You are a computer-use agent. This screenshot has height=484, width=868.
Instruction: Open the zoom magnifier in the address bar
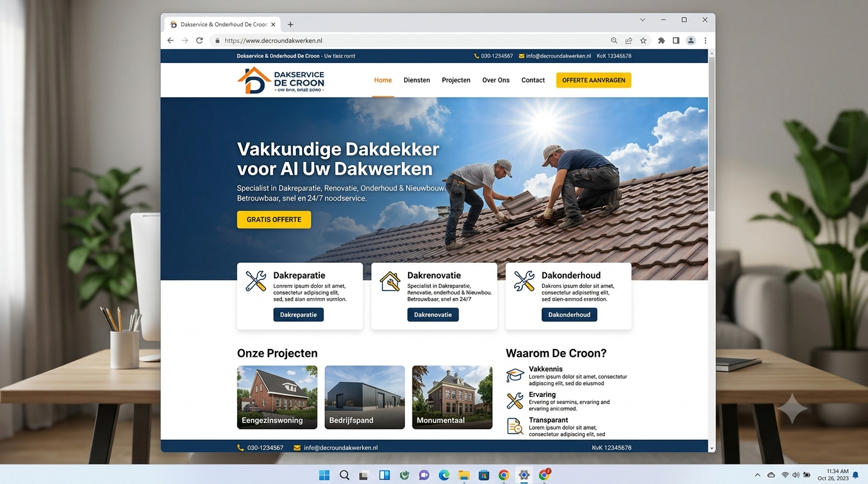click(x=614, y=40)
